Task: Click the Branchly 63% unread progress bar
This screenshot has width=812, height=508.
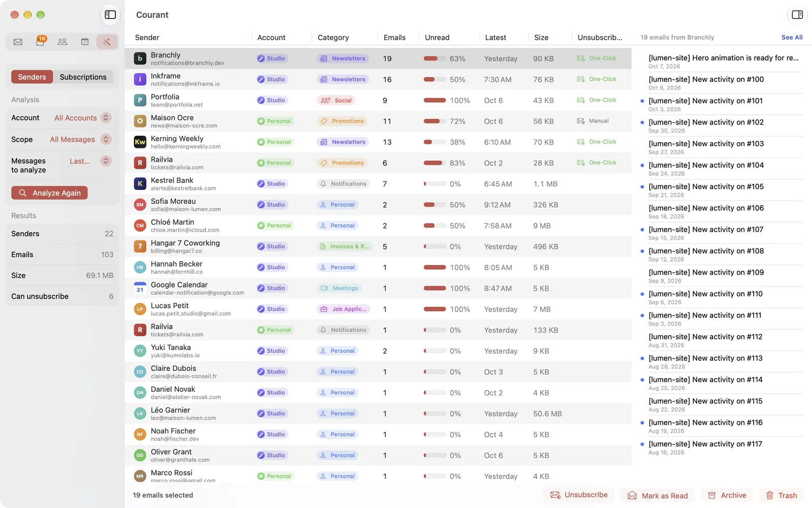Action: pyautogui.click(x=434, y=58)
